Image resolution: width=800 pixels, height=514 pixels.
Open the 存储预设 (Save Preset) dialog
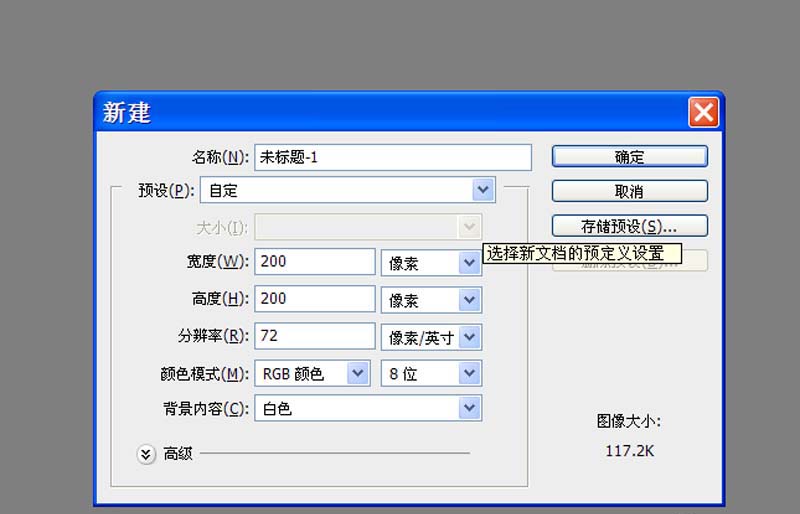(629, 226)
